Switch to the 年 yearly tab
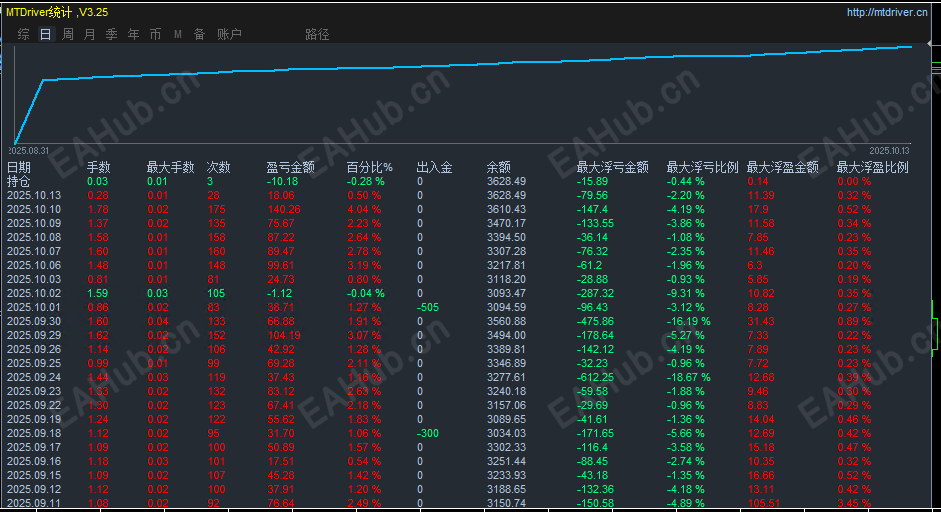 [133, 34]
